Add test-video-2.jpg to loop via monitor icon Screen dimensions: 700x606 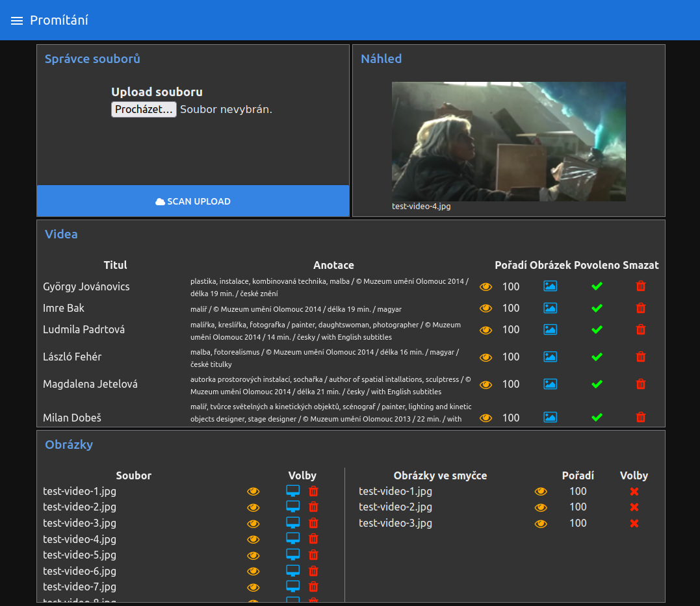click(293, 507)
